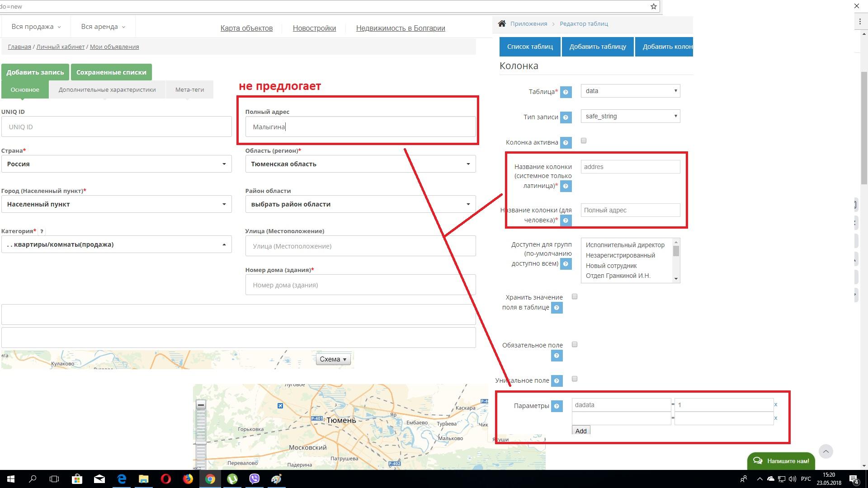Screen dimensions: 868x488
Task: Click the Добавить запись button
Action: tap(35, 72)
